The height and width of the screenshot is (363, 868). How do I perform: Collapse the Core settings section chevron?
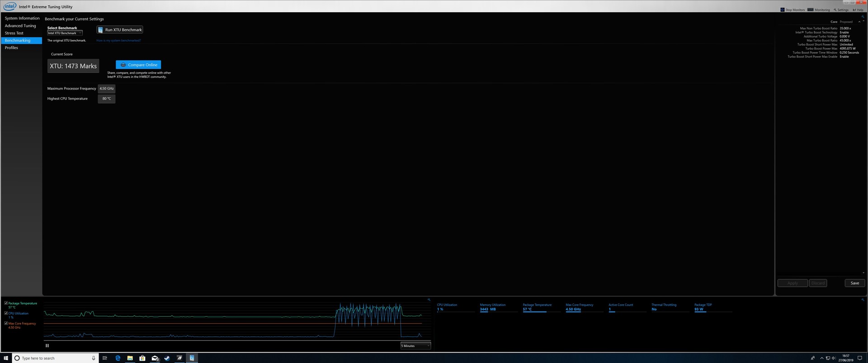(859, 22)
